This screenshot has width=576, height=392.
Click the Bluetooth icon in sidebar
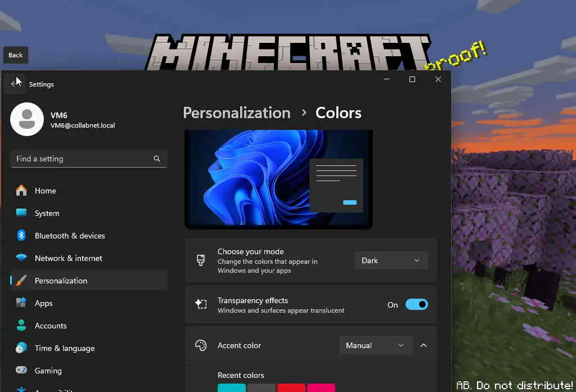[x=21, y=235]
